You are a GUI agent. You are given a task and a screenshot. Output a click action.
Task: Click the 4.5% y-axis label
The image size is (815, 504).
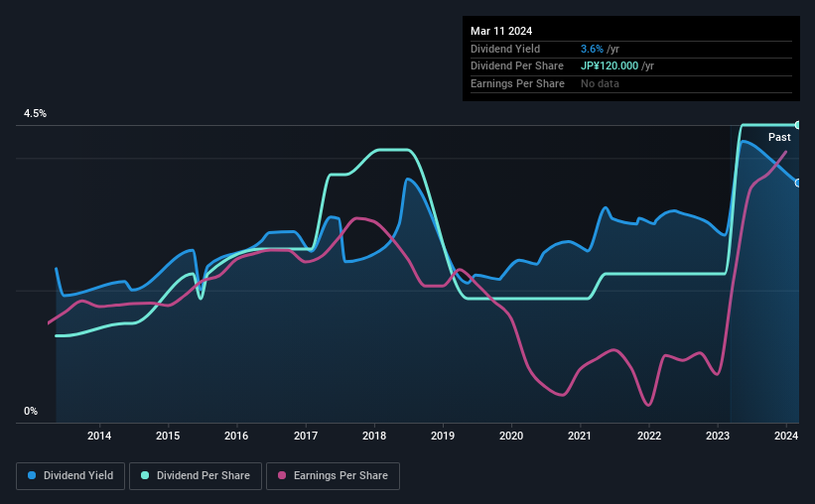[x=35, y=113]
